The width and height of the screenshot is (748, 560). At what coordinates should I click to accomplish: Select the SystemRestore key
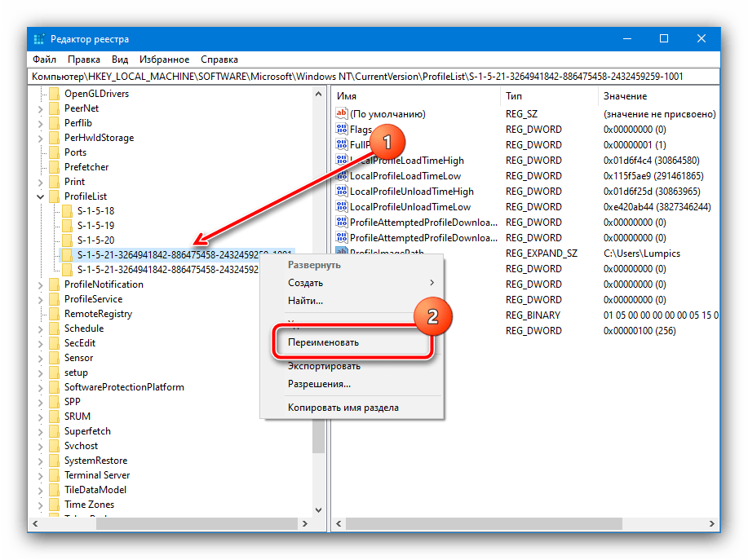(96, 461)
